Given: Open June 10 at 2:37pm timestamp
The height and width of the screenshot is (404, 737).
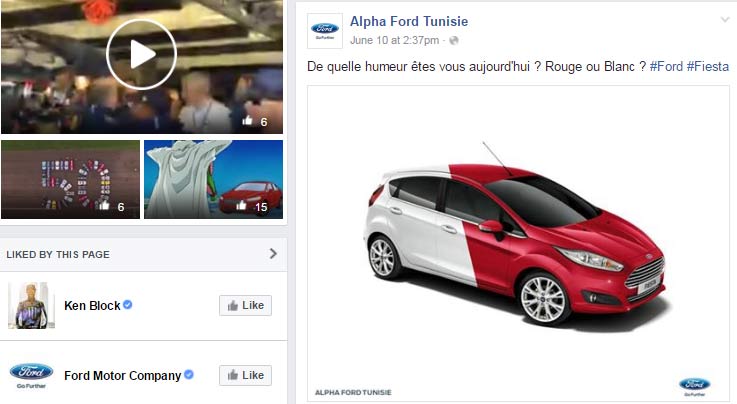Looking at the screenshot, I should [394, 40].
